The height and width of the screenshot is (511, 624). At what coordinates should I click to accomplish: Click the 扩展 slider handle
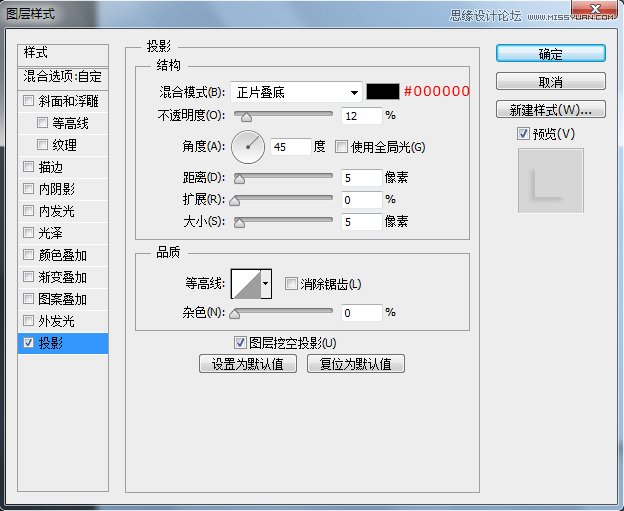pos(235,201)
